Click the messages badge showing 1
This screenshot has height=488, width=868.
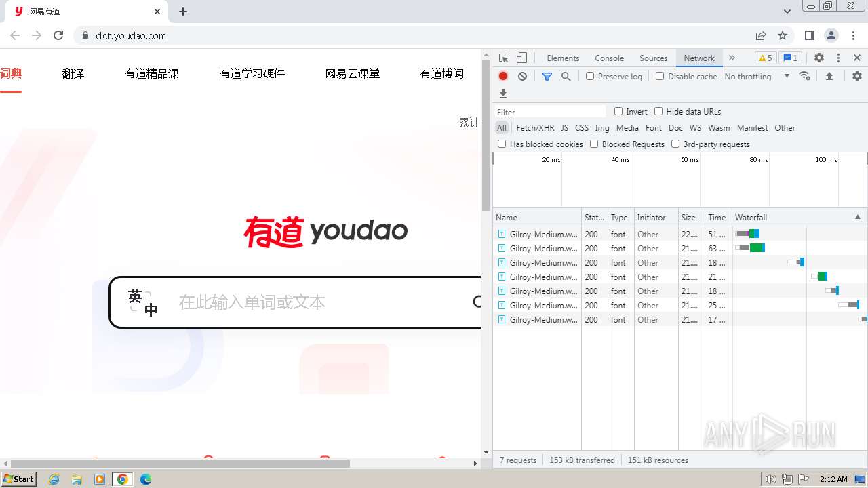[789, 58]
